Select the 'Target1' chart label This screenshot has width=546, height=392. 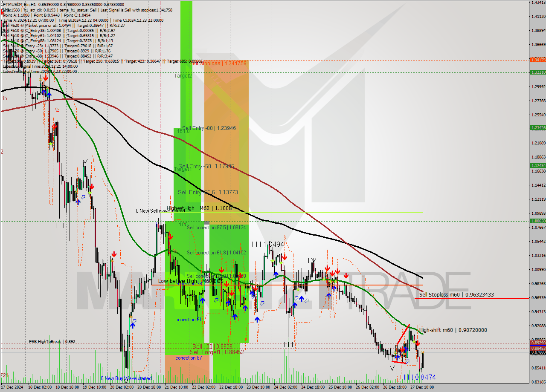(183, 169)
